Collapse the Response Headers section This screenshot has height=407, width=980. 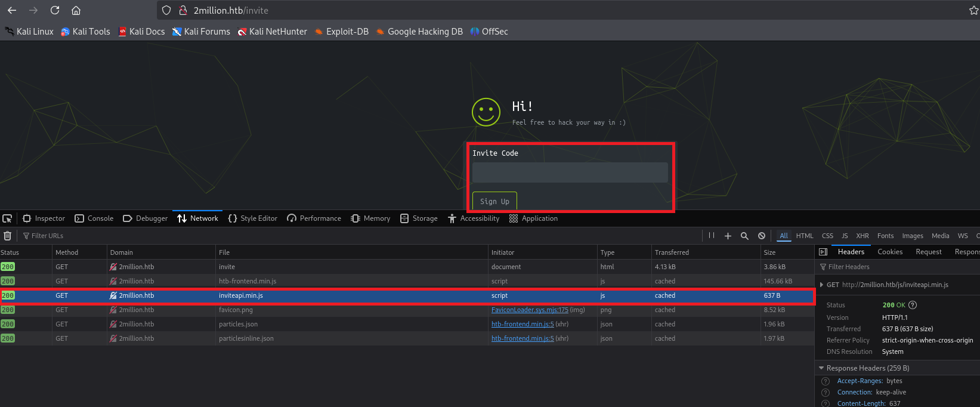(822, 368)
